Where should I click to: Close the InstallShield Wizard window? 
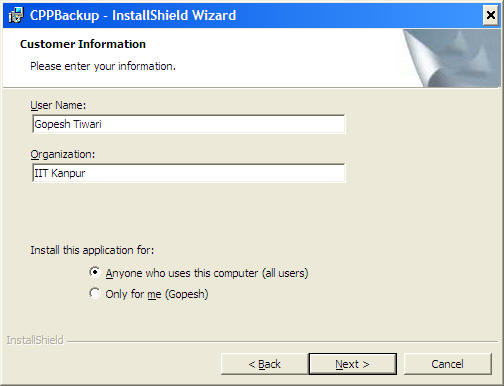[x=491, y=15]
